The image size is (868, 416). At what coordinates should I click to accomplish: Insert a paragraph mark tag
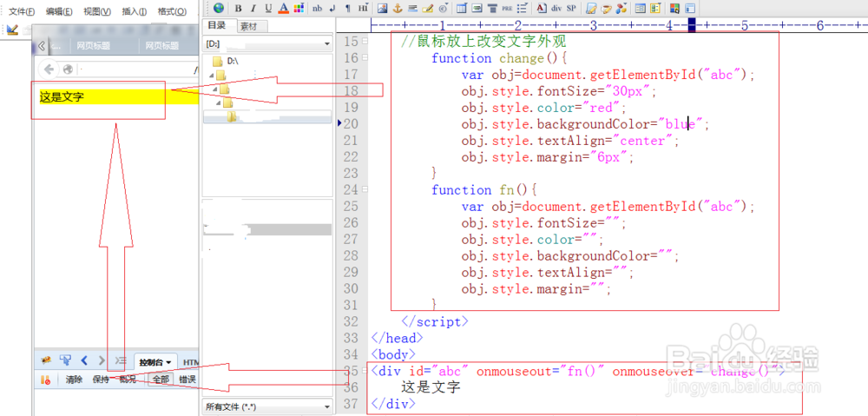[348, 8]
